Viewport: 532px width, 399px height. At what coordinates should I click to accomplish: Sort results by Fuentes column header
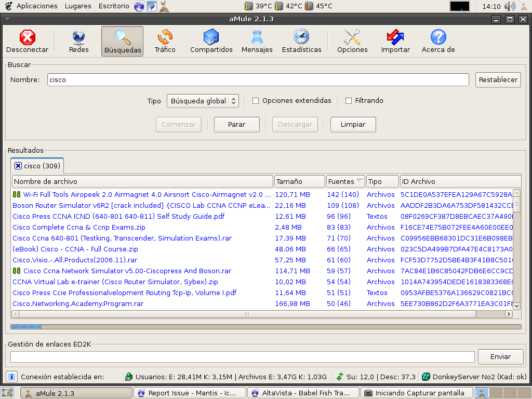tap(345, 181)
